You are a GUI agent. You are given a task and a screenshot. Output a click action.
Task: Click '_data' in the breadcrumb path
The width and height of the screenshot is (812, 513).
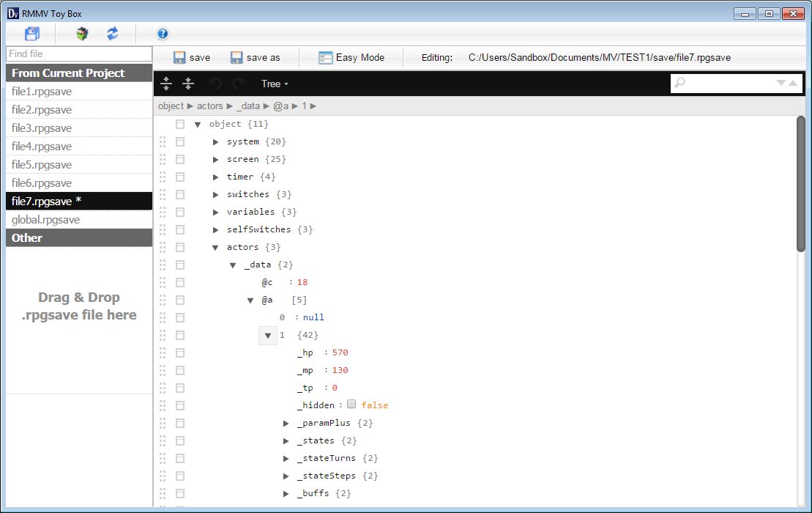pyautogui.click(x=248, y=106)
